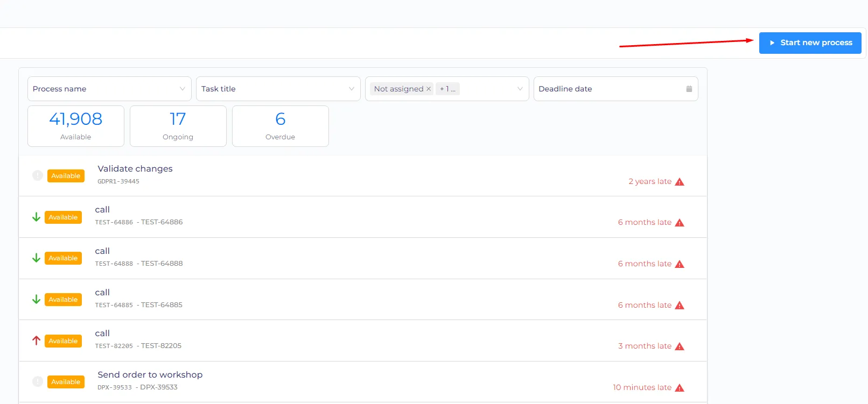Click the Available badge in the TEST-82205 row
Image resolution: width=868 pixels, height=404 pixels.
[x=63, y=341]
